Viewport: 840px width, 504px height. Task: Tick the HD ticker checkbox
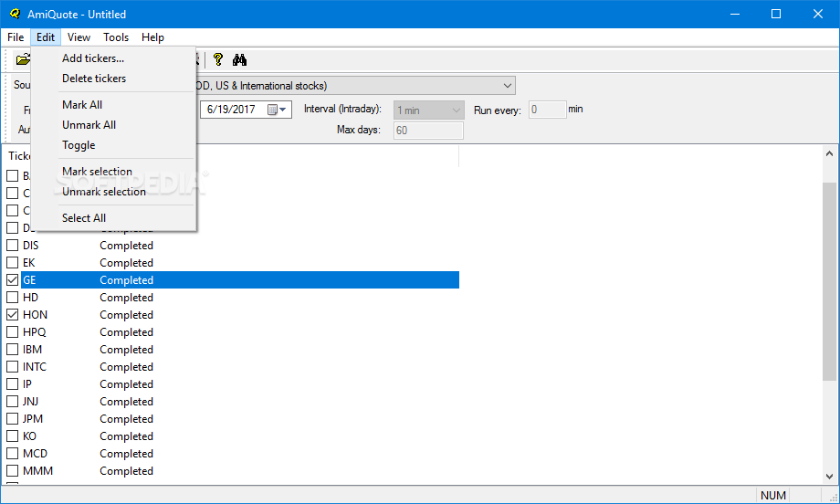tap(12, 298)
